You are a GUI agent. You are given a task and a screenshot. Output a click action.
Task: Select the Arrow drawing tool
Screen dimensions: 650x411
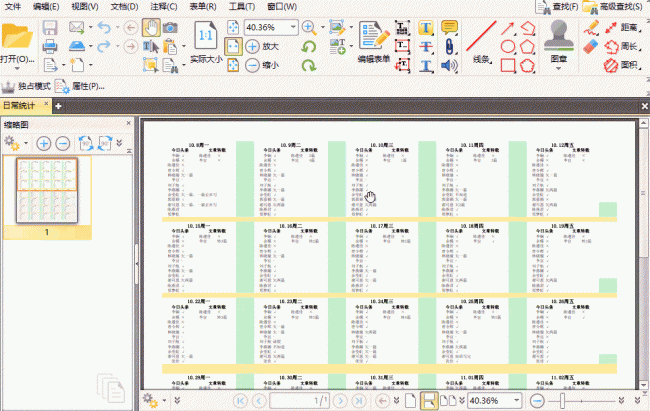[507, 28]
